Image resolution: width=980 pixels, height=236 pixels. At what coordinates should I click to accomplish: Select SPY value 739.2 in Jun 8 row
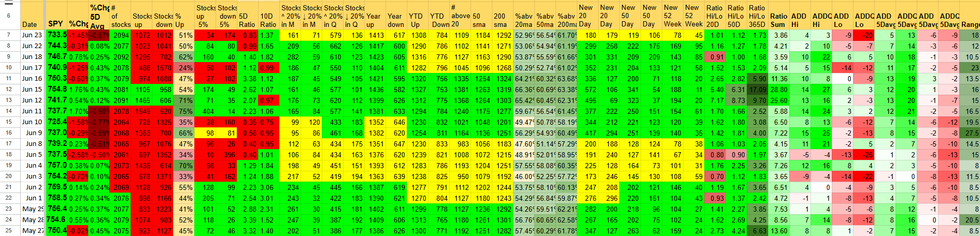pyautogui.click(x=56, y=144)
